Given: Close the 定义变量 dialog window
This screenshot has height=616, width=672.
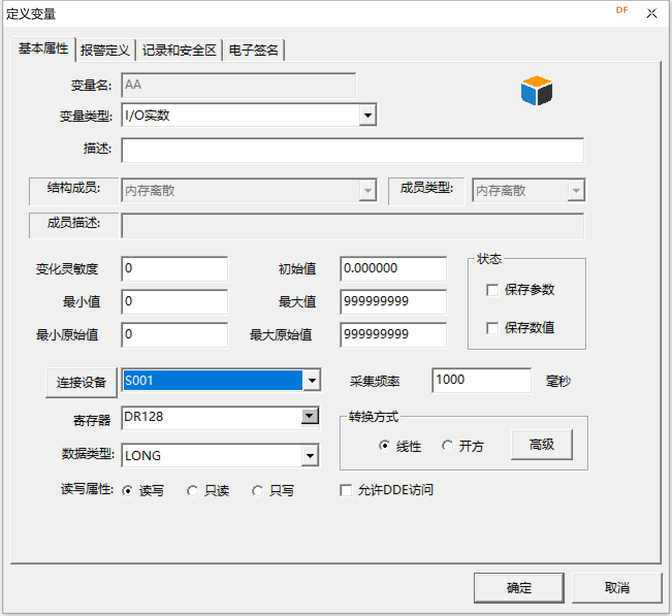Looking at the screenshot, I should (652, 14).
